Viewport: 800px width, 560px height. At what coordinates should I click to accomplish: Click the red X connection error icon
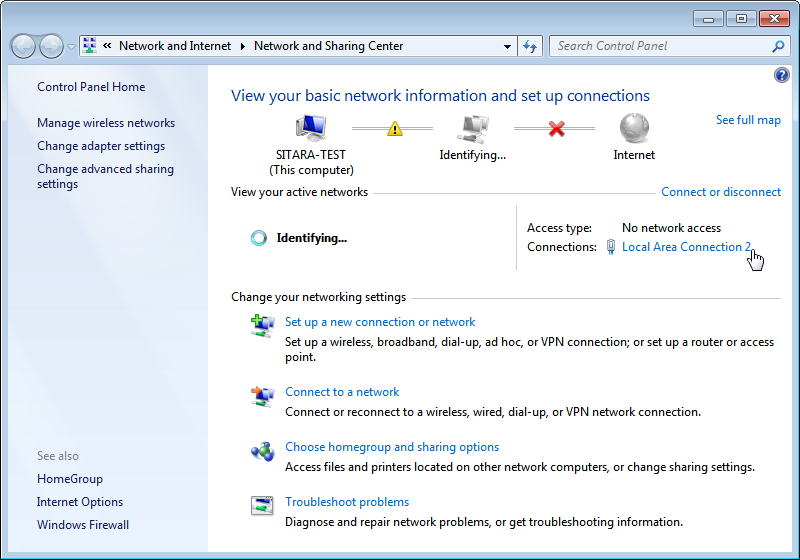(x=556, y=129)
